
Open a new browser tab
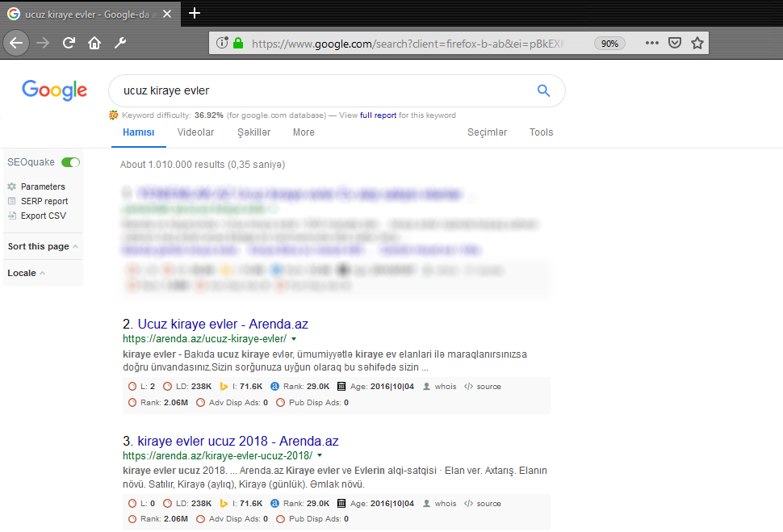click(195, 13)
